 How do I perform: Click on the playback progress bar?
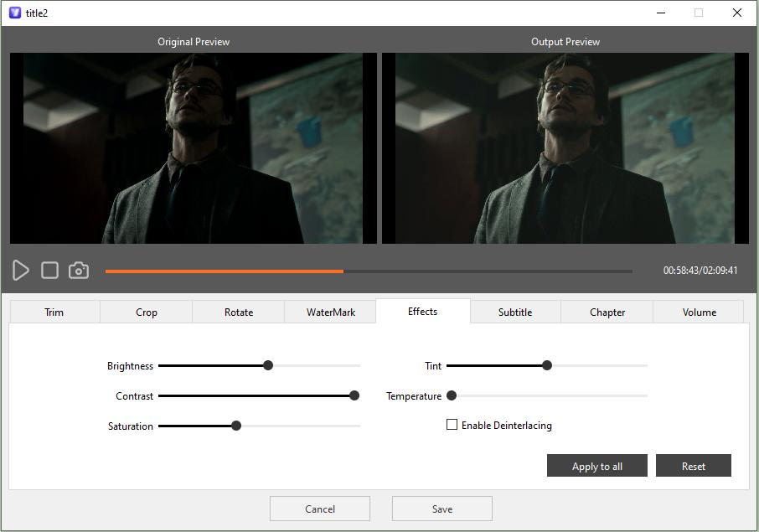click(x=369, y=271)
